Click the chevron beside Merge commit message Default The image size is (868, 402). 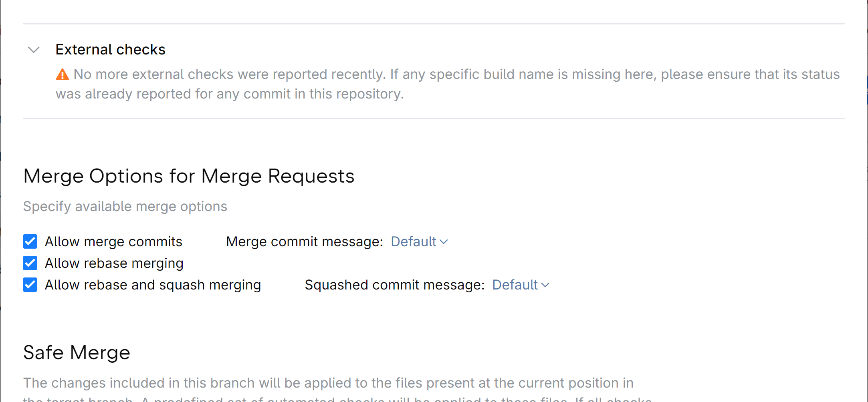[444, 242]
